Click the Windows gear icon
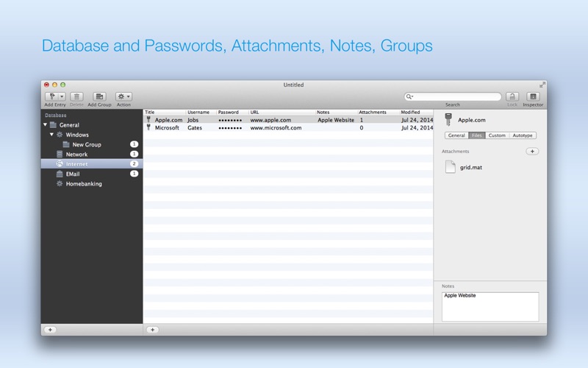Image resolution: width=588 pixels, height=368 pixels. coord(60,135)
